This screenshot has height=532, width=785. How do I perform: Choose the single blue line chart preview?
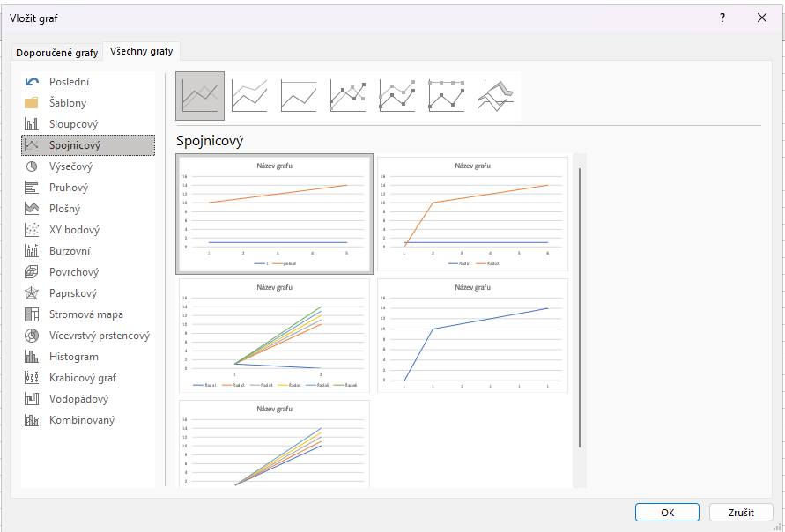point(473,336)
